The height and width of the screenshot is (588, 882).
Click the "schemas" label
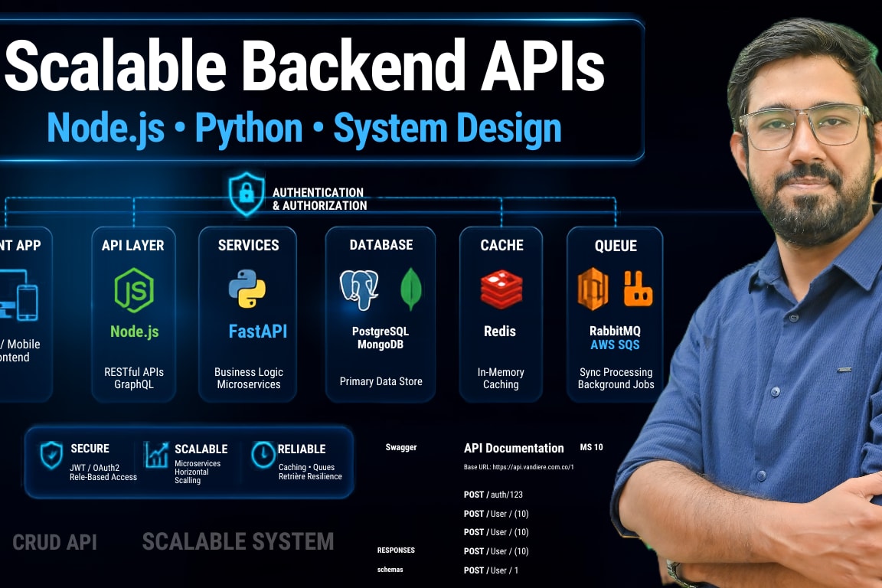[x=390, y=570]
